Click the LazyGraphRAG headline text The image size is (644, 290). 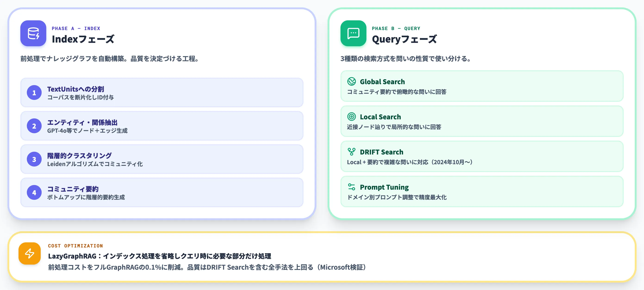pyautogui.click(x=160, y=256)
